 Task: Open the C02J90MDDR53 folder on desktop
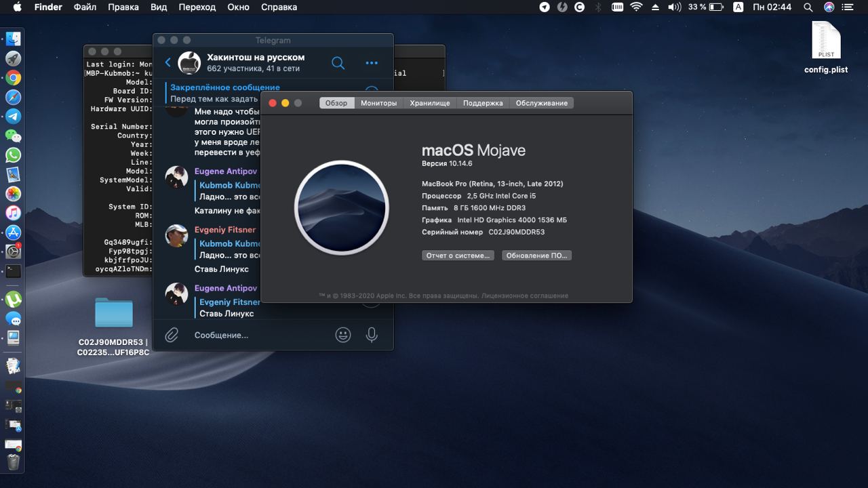(x=114, y=313)
